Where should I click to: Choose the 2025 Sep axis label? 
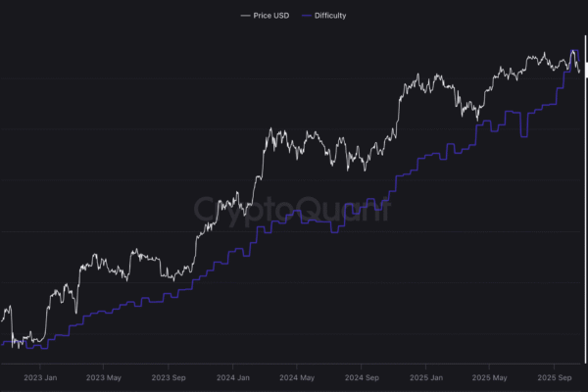tap(553, 376)
